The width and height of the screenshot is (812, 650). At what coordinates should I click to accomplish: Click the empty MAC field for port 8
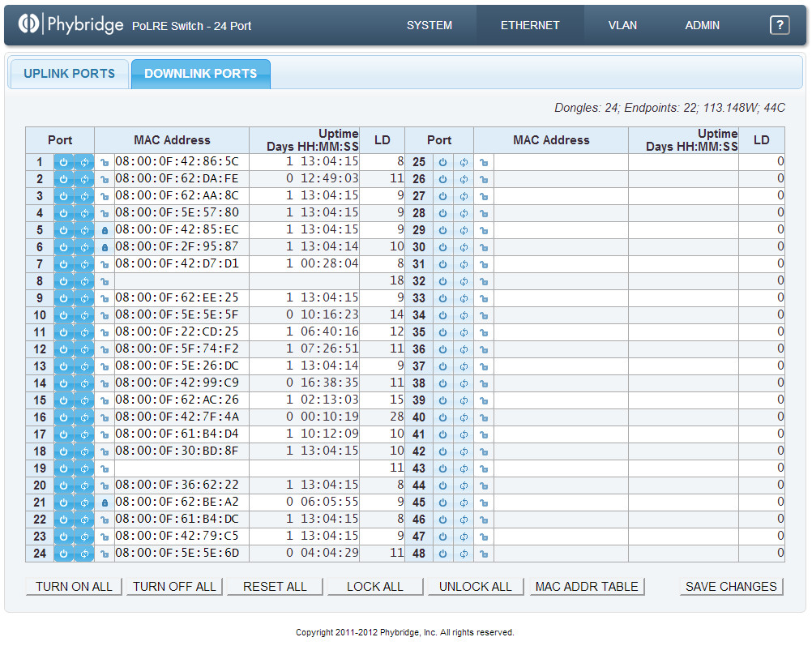click(182, 281)
